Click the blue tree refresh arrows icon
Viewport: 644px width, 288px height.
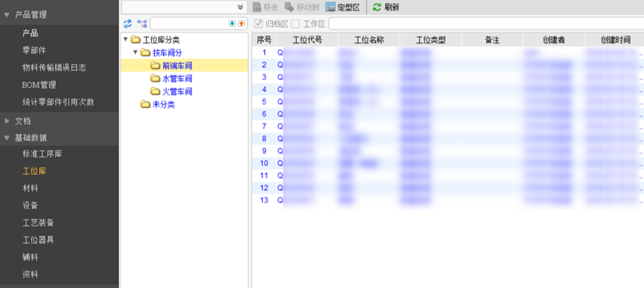pos(128,23)
